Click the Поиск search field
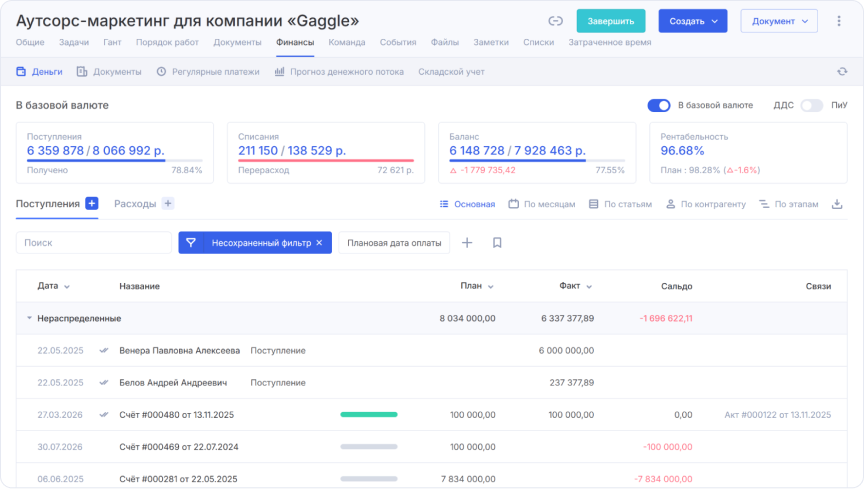Screen dimensions: 864x489 pyautogui.click(x=94, y=243)
